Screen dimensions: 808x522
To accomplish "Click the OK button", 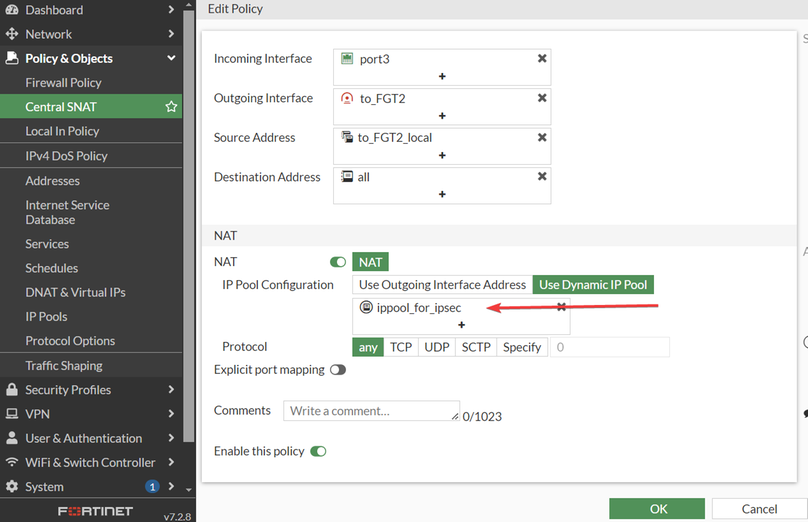I will pos(656,509).
